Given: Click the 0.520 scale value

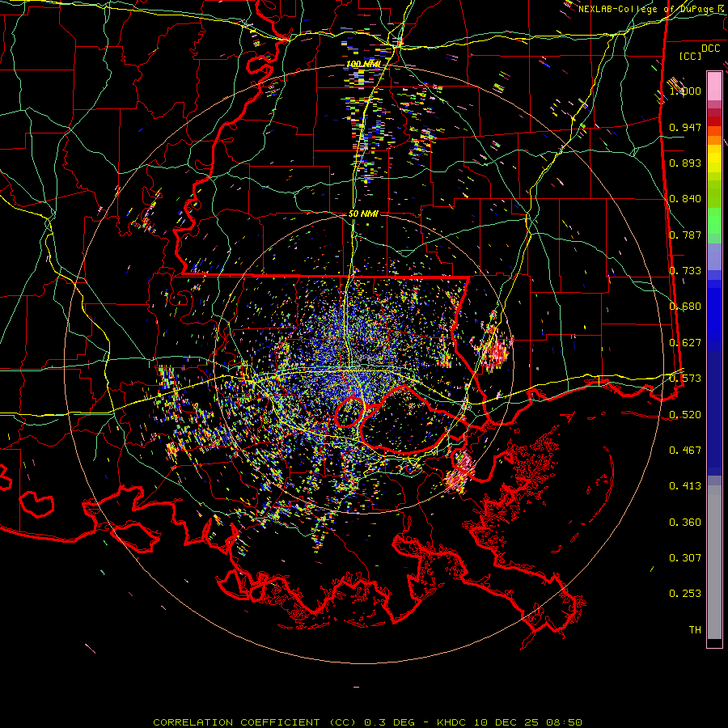Looking at the screenshot, I should [685, 415].
